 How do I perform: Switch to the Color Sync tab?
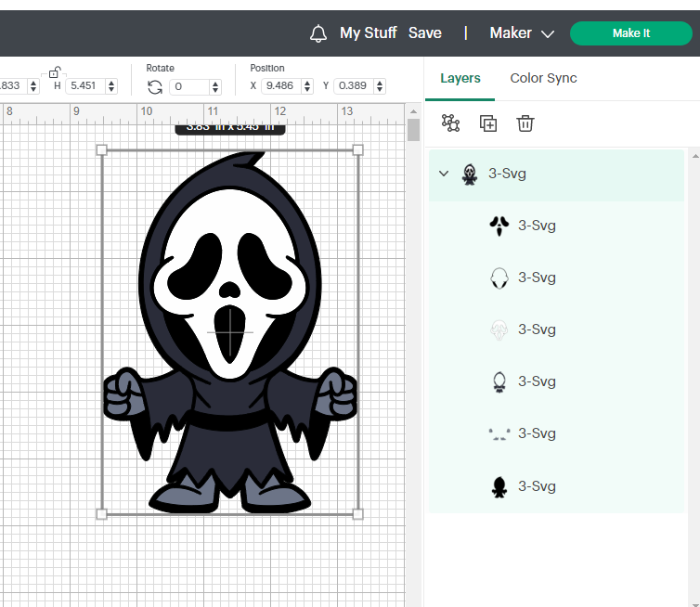tap(543, 78)
